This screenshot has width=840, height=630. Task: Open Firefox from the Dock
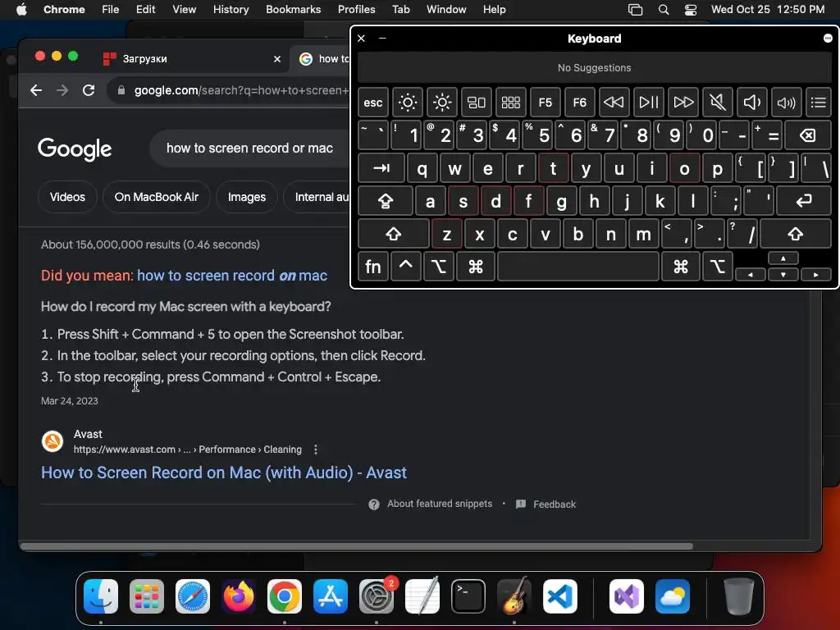(x=239, y=596)
